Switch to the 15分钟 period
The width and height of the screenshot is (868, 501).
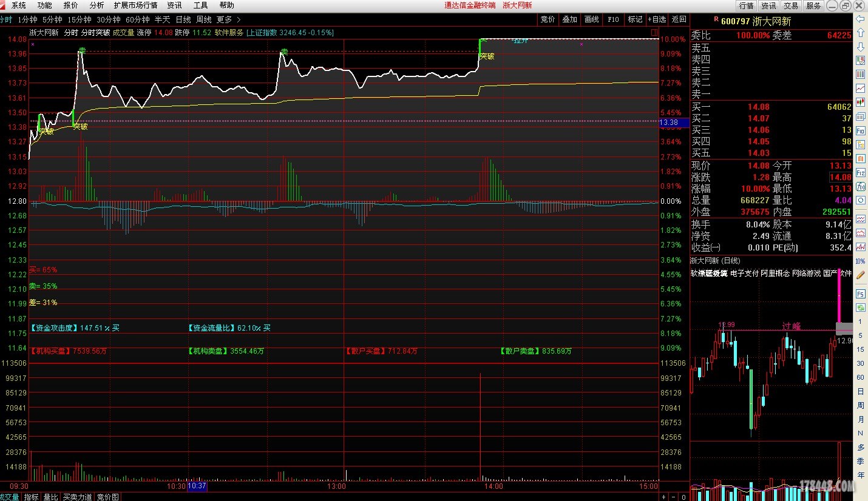(x=80, y=19)
